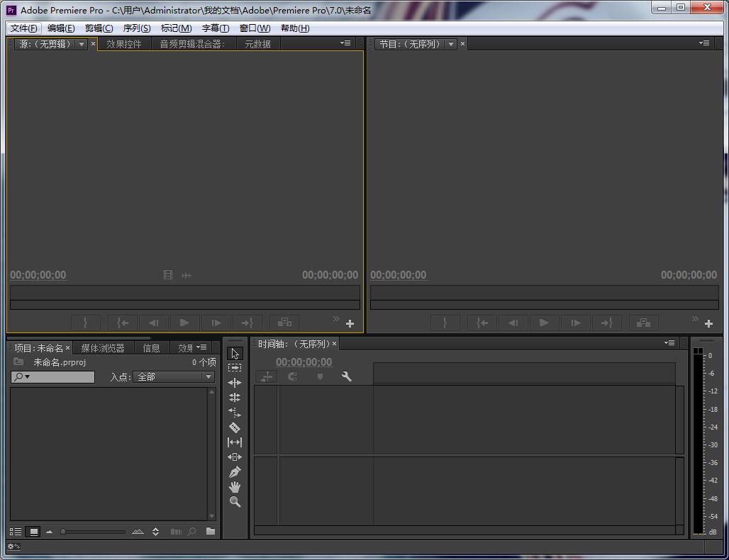Open Program sequence dropdown 节目:(无序列)
Viewport: 729px width, 560px height.
pos(451,44)
